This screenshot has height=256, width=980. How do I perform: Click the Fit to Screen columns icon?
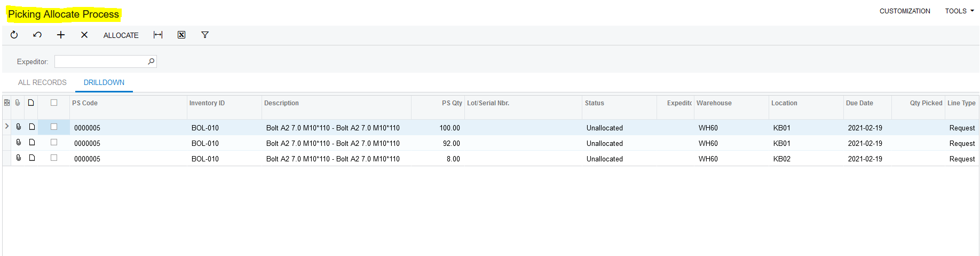coord(158,35)
